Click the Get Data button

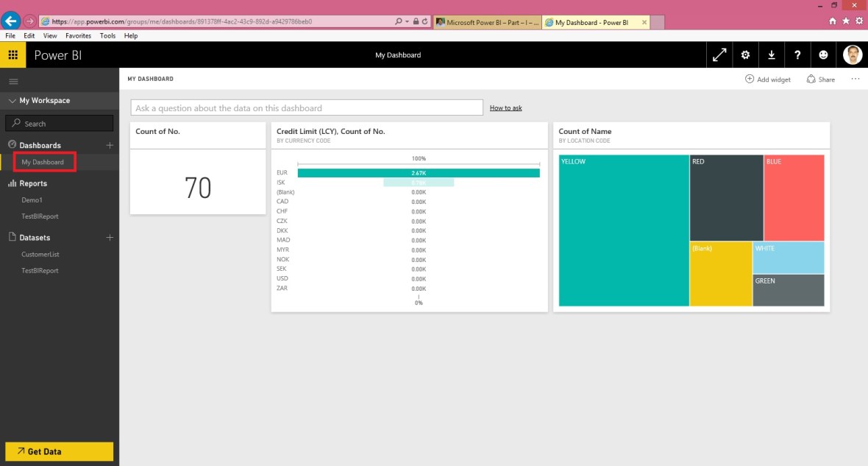(x=59, y=451)
